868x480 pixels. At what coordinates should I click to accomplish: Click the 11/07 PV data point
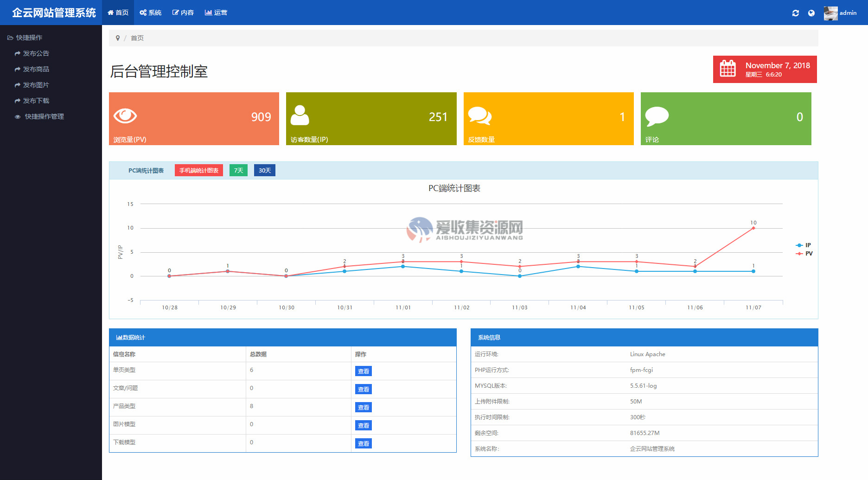753,228
